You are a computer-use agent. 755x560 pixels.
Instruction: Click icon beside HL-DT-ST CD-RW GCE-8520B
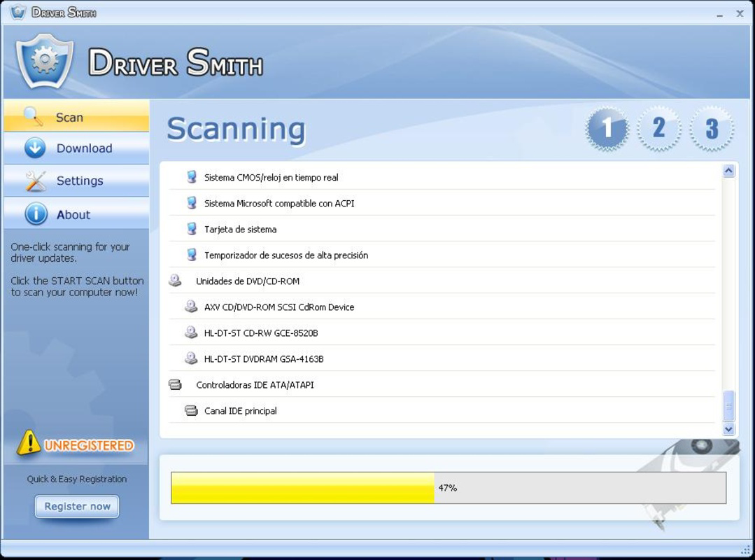[191, 332]
